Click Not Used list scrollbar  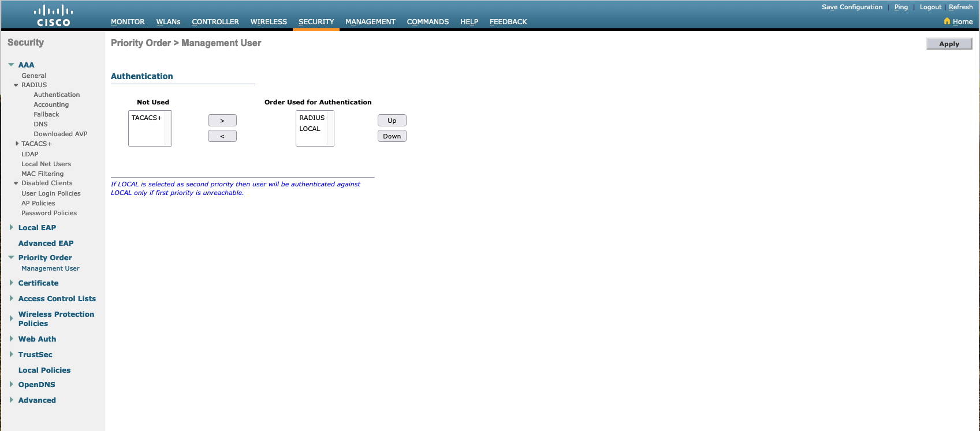pyautogui.click(x=168, y=129)
